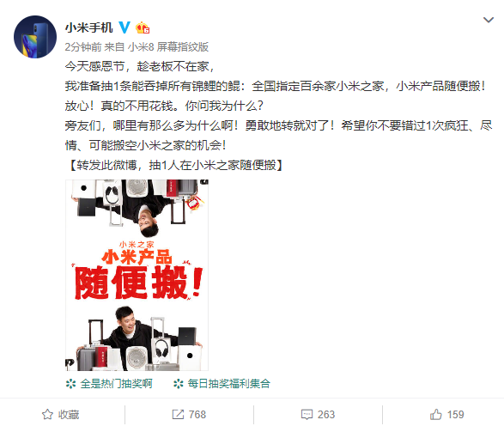Screen dimensions: 504x426
Task: Click the crown membership badge icon
Action: 143,28
